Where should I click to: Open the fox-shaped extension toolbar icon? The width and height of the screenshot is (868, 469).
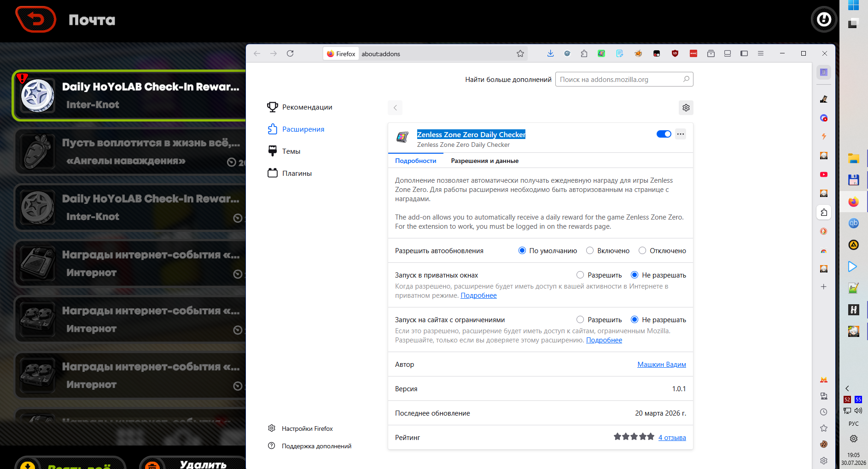click(x=638, y=53)
